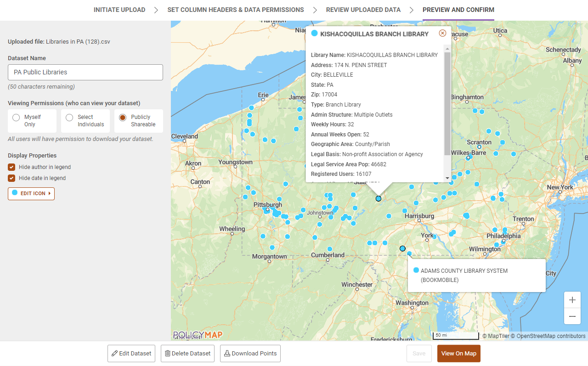Zoom out on the map

click(572, 316)
